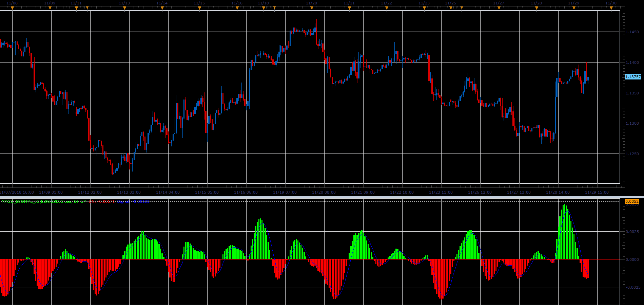Click the 1.1250 price axis label

pyautogui.click(x=632, y=154)
